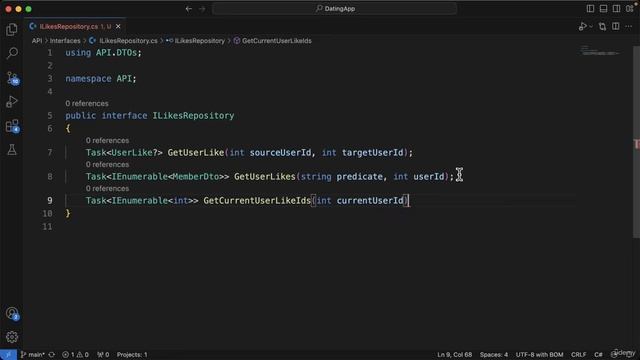Screen dimensions: 640x360
Task: Click the Synchronize Changes icon
Action: click(52, 355)
